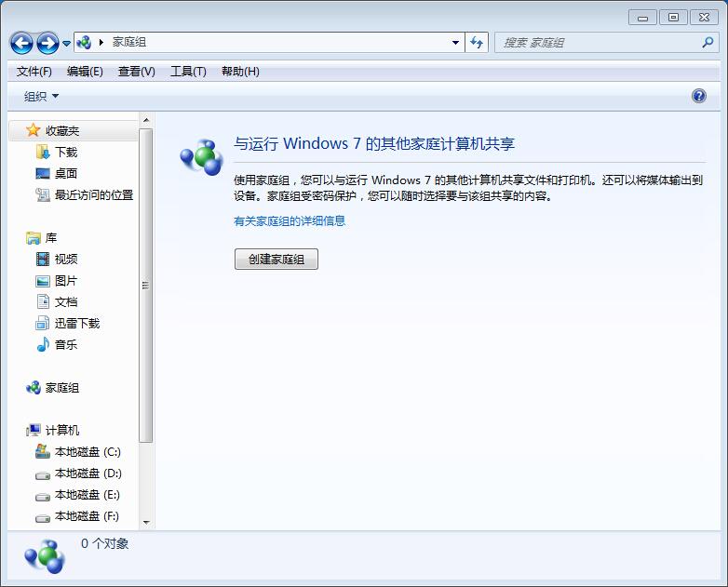Close the 家庭组 window
Screen dimensions: 728x587
point(704,18)
